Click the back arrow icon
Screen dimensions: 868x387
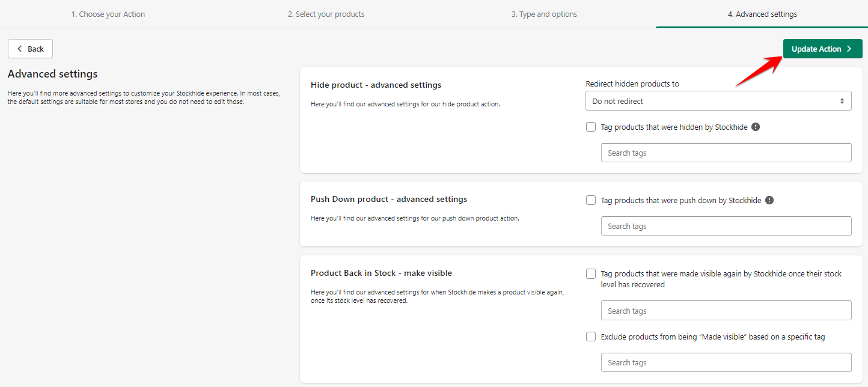coord(20,49)
